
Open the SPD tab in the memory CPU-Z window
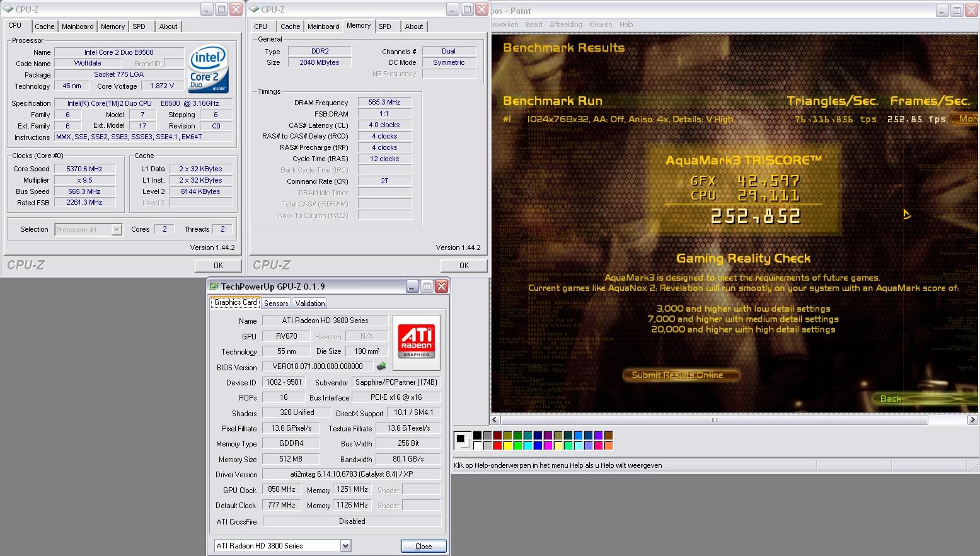[x=385, y=26]
